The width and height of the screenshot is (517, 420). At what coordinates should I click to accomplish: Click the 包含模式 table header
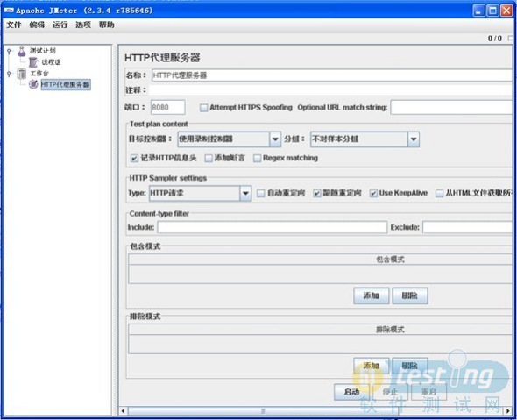(320, 260)
